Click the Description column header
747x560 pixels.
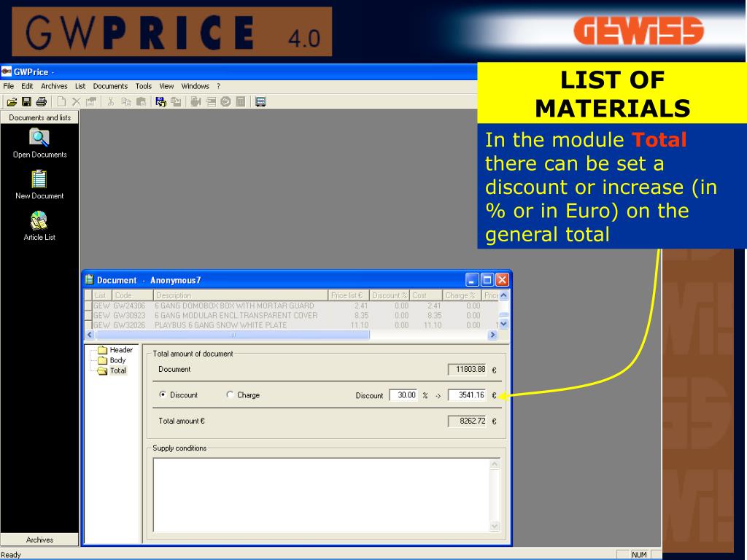click(241, 295)
